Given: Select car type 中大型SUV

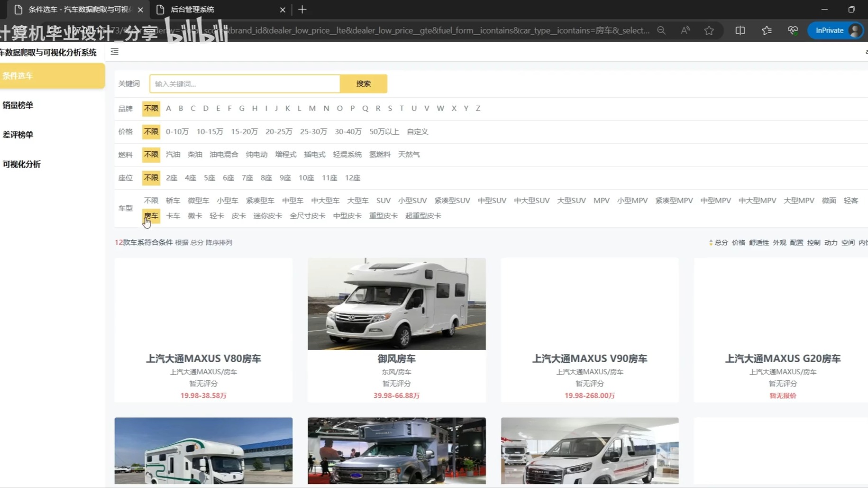Looking at the screenshot, I should pos(532,201).
